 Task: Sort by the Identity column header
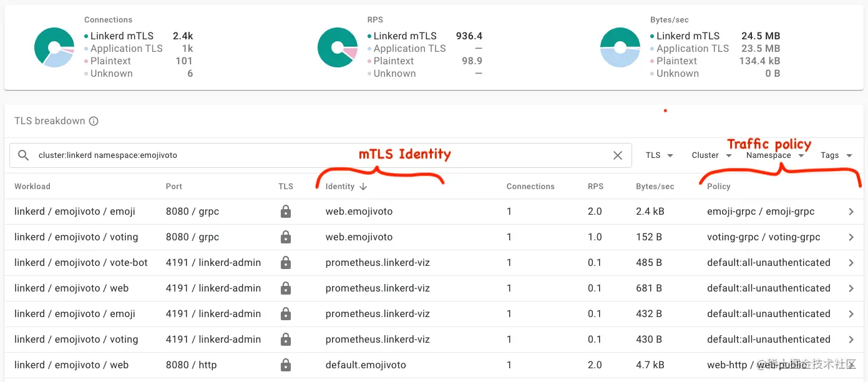(x=340, y=187)
